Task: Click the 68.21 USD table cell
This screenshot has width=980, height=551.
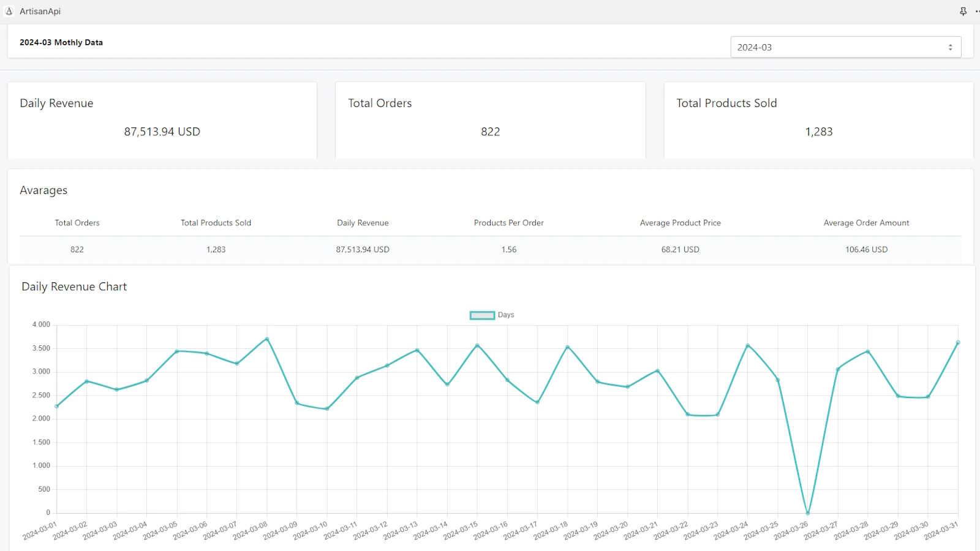Action: click(680, 249)
